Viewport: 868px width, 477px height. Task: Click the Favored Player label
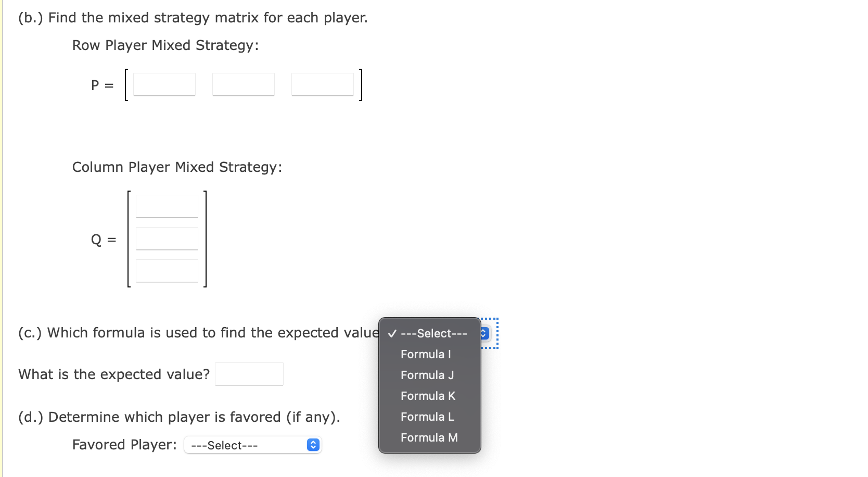pyautogui.click(x=124, y=444)
